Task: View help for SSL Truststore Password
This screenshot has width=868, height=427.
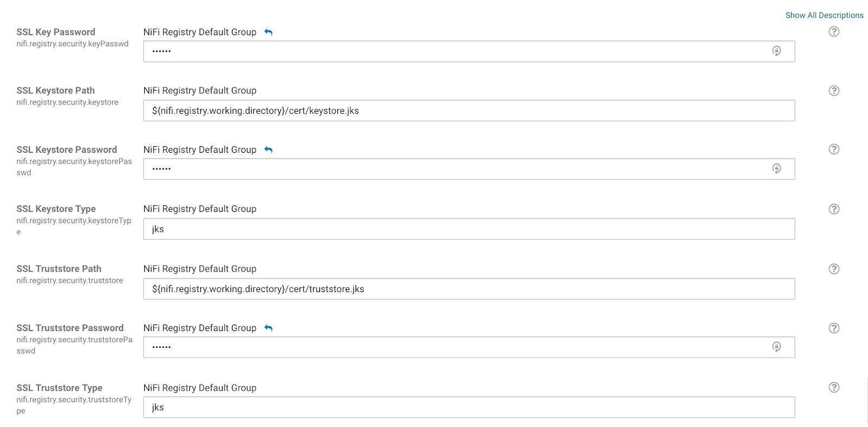Action: [x=834, y=328]
